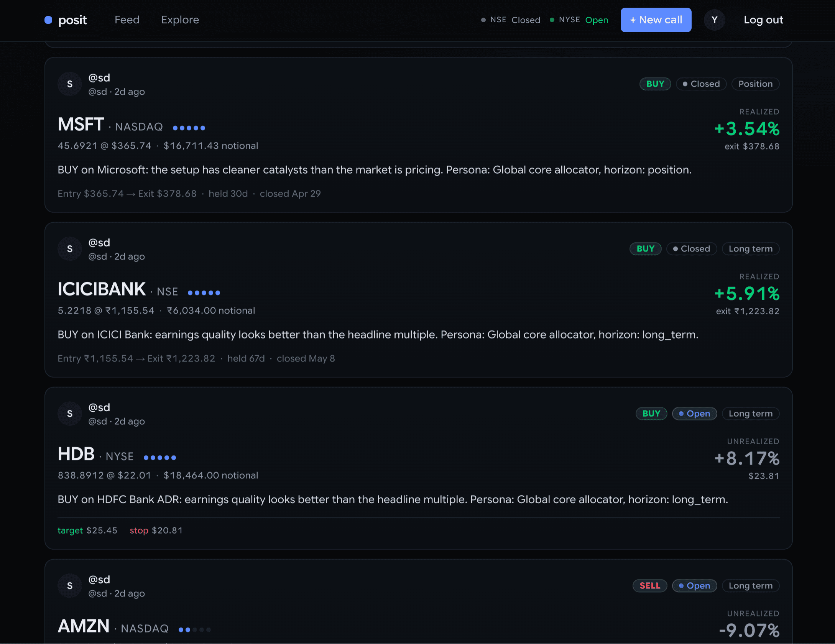Click Long term tag on AMZN card
835x644 pixels.
(751, 586)
